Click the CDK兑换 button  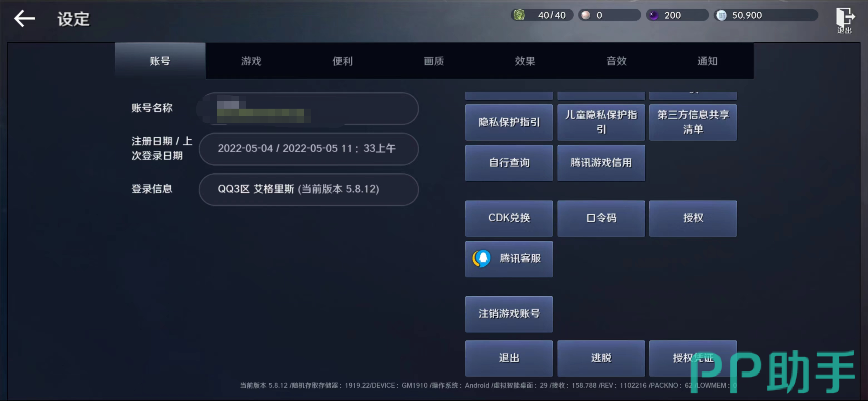[509, 218]
